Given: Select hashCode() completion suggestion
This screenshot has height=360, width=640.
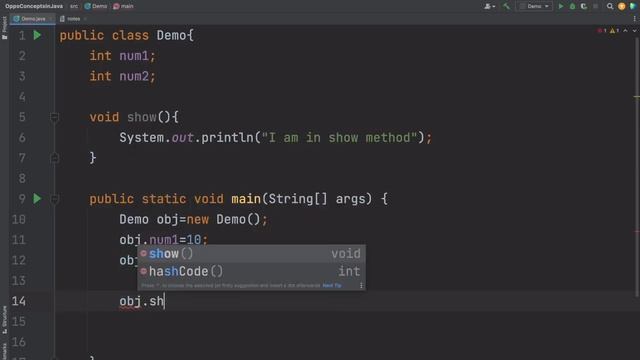Looking at the screenshot, I should pyautogui.click(x=251, y=271).
